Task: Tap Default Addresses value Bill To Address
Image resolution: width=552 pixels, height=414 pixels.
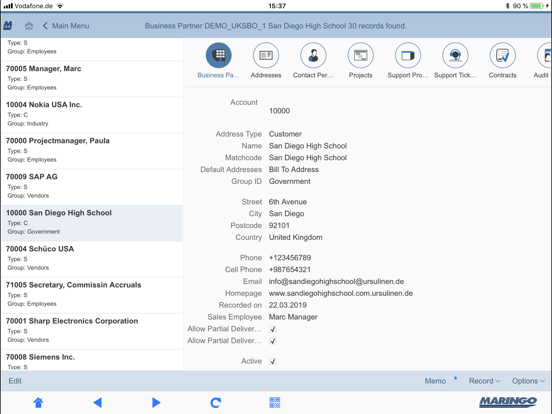Action: click(x=294, y=170)
